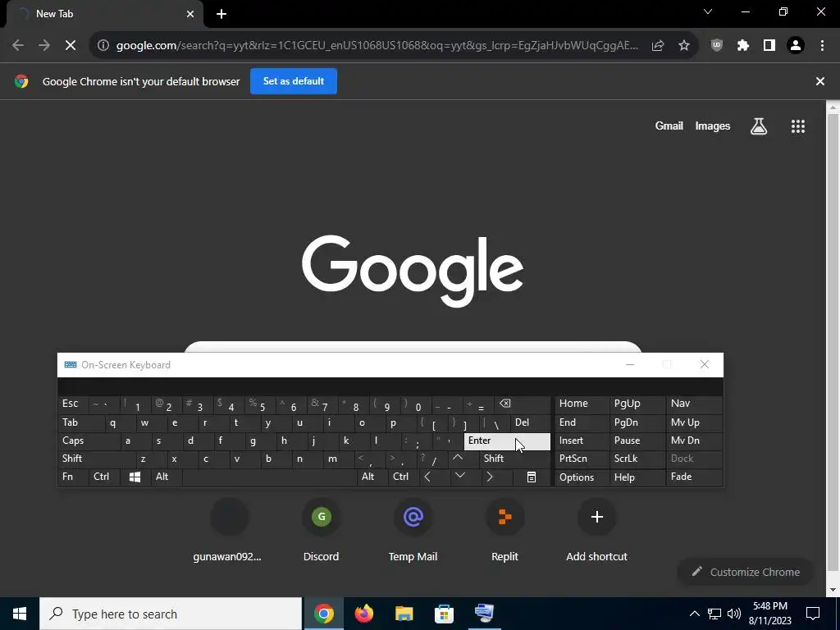
Task: Open the Discord shortcut
Action: tap(321, 530)
